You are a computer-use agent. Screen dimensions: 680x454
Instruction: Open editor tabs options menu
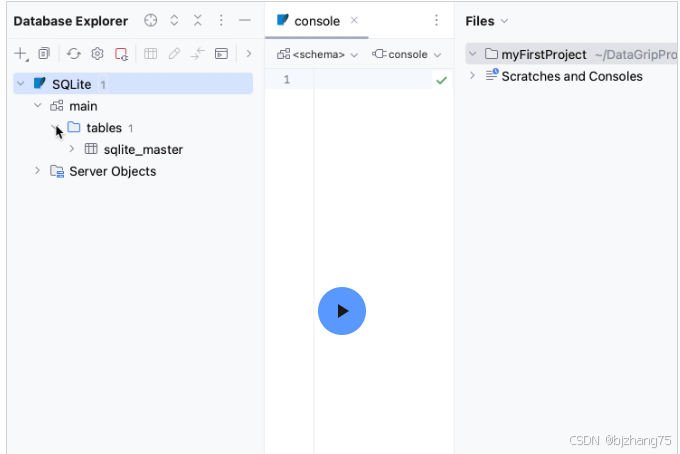(436, 20)
